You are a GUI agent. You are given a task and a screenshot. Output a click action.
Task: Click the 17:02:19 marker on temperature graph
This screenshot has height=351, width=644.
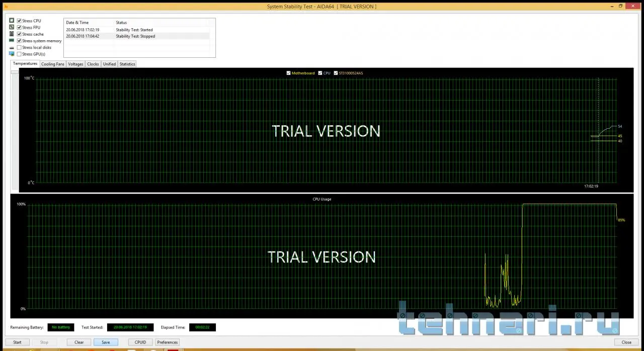click(x=591, y=186)
